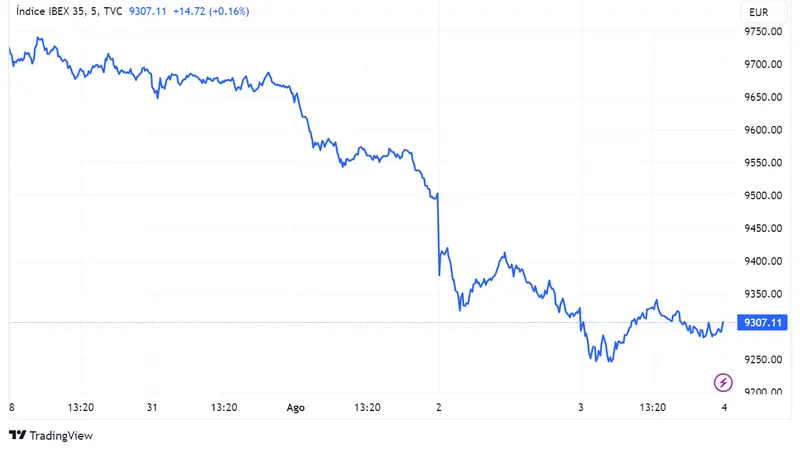Click the 9600.00 price scale label

(x=763, y=130)
